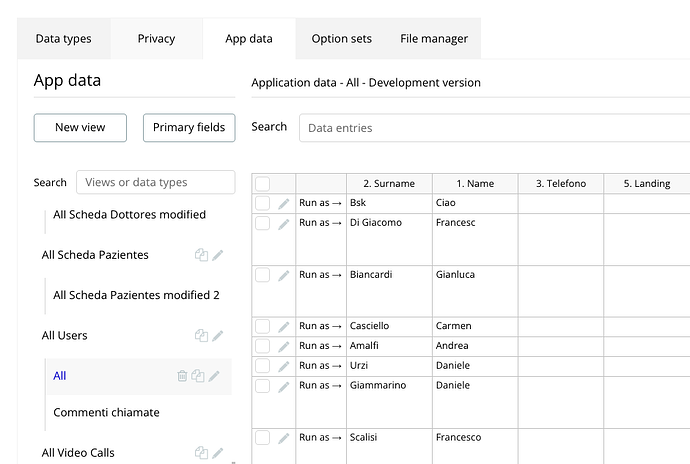
Task: Edit the selected All view with pencil icon
Action: click(x=214, y=376)
